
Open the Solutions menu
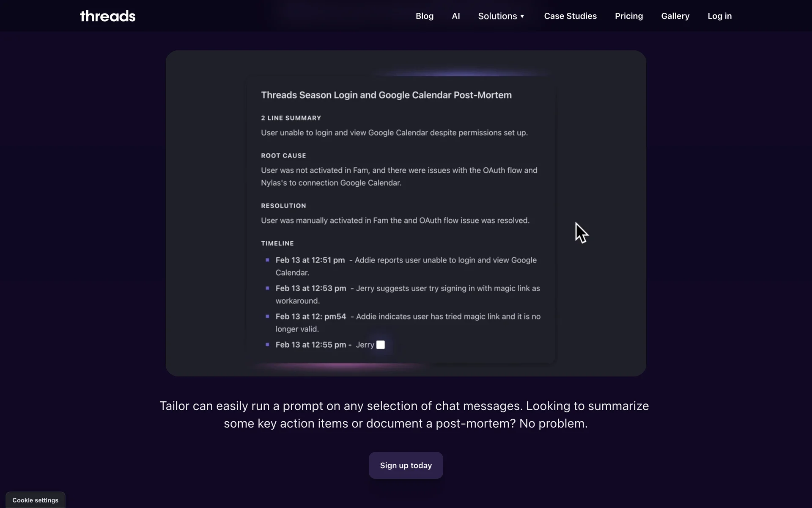click(x=497, y=16)
